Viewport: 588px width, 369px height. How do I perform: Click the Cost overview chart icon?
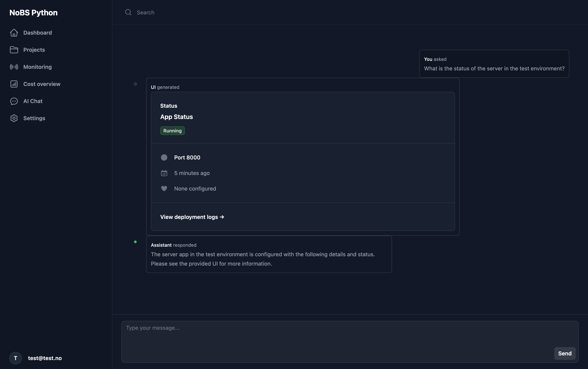[x=14, y=84]
